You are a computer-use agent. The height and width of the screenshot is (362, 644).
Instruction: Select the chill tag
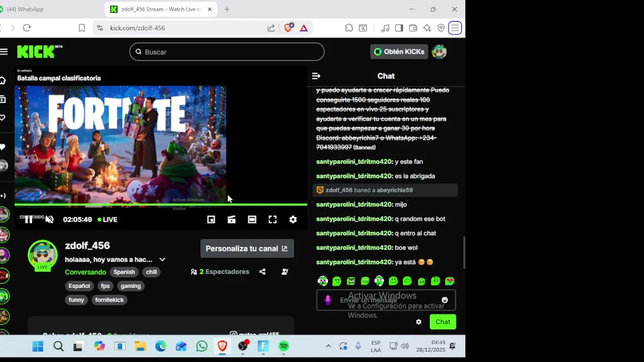pyautogui.click(x=151, y=272)
